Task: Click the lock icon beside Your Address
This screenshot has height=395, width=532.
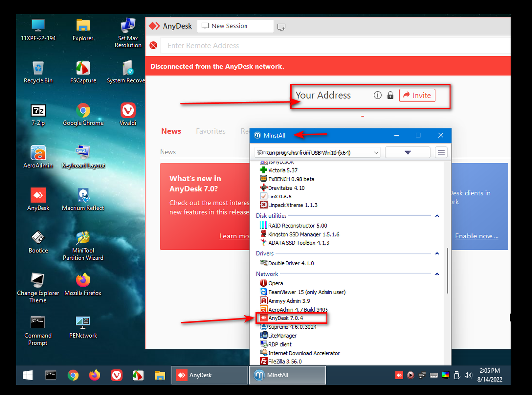Action: click(x=390, y=95)
